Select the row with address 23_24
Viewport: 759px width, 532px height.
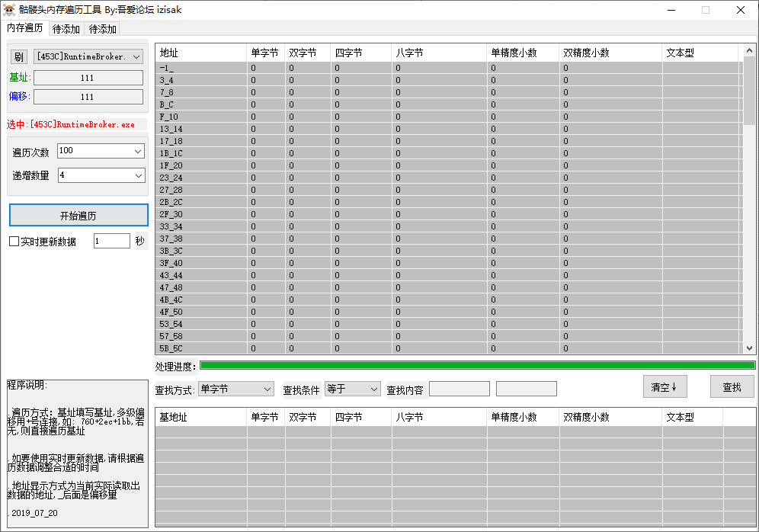(449, 178)
